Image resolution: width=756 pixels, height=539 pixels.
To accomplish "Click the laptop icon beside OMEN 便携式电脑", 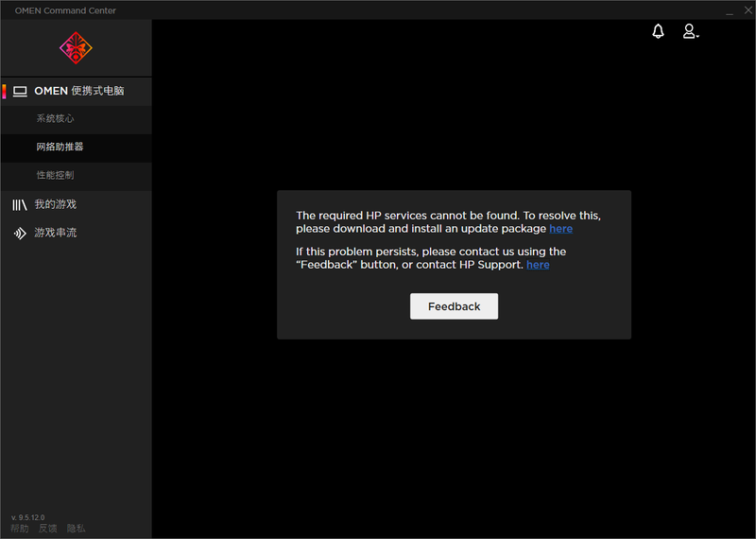I will click(20, 91).
